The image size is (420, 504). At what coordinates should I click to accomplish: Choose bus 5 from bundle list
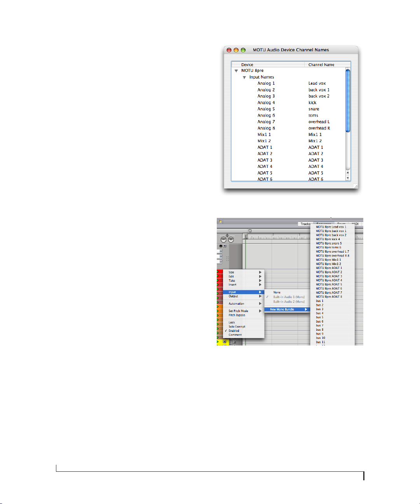pyautogui.click(x=333, y=317)
